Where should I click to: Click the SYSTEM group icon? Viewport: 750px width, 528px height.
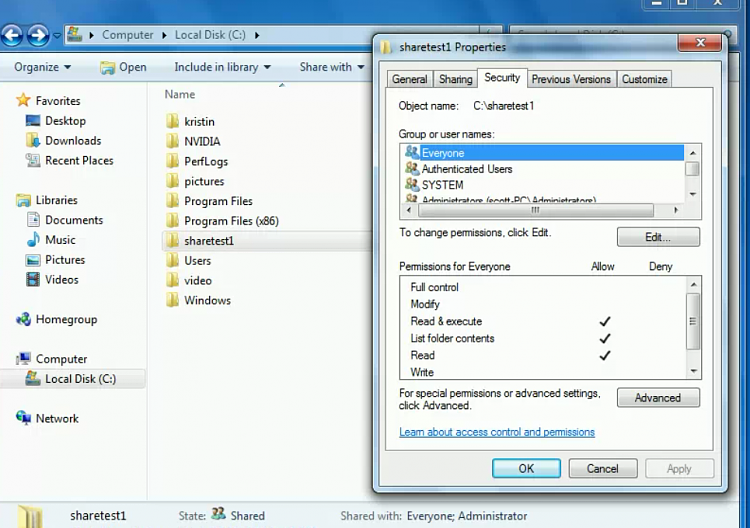click(412, 184)
